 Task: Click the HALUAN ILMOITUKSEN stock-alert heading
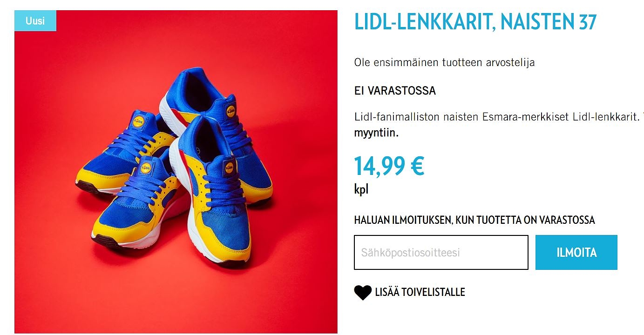click(x=475, y=220)
